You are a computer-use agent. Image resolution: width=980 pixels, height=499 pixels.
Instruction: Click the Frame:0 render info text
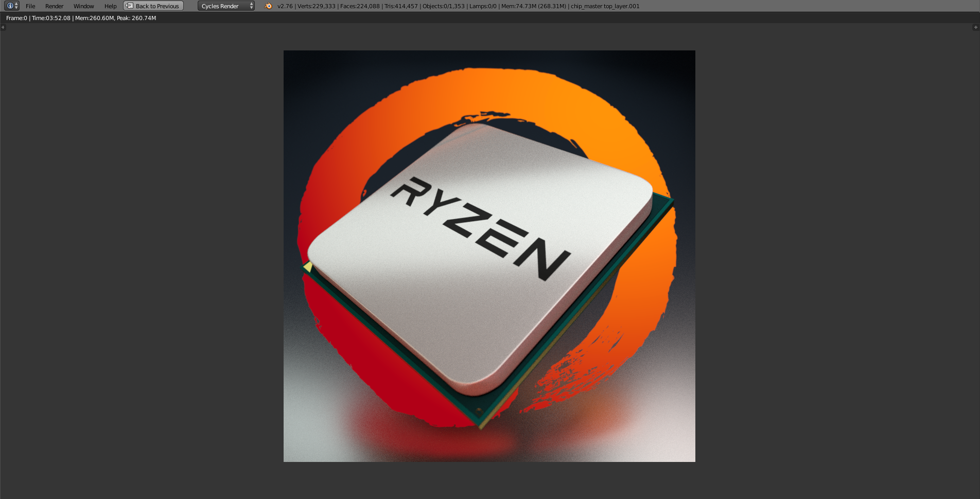pyautogui.click(x=16, y=18)
